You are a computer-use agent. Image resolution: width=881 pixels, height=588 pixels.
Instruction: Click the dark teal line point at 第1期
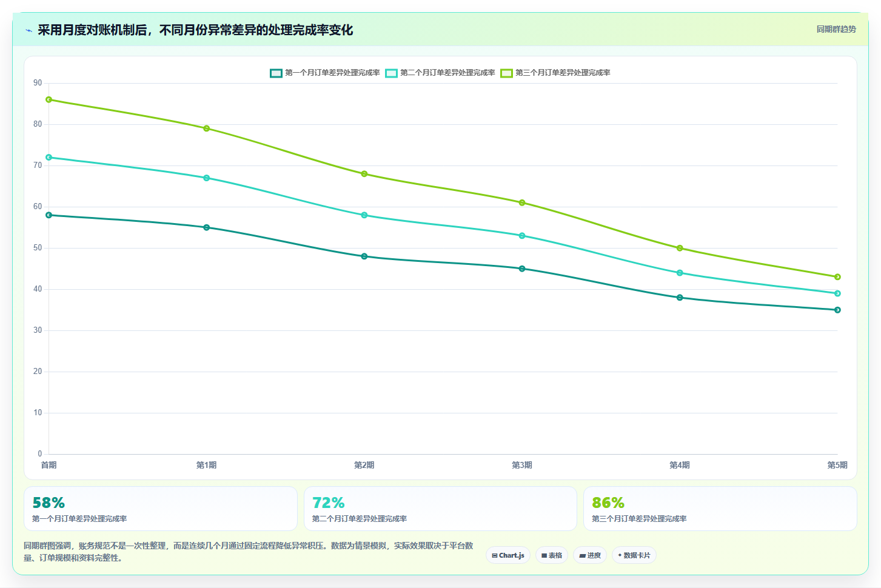[207, 227]
